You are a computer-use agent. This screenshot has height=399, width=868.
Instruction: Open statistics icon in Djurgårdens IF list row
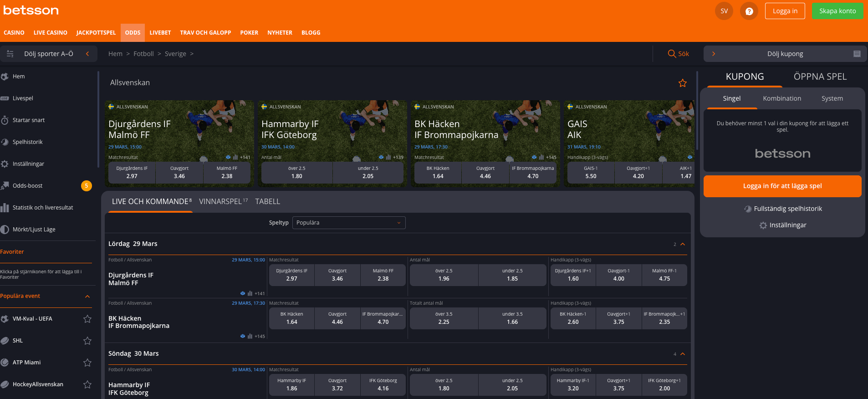coord(250,293)
